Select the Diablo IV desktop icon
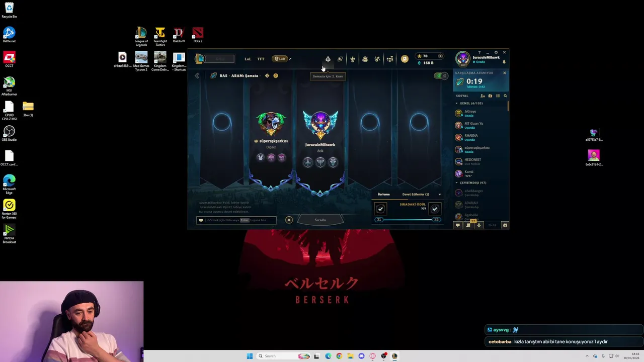 pos(179,33)
